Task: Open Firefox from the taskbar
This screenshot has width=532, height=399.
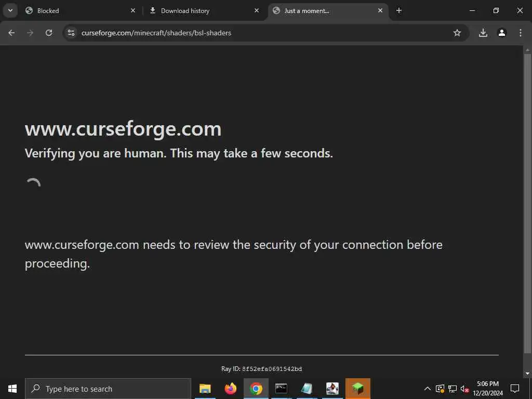Action: [231, 389]
